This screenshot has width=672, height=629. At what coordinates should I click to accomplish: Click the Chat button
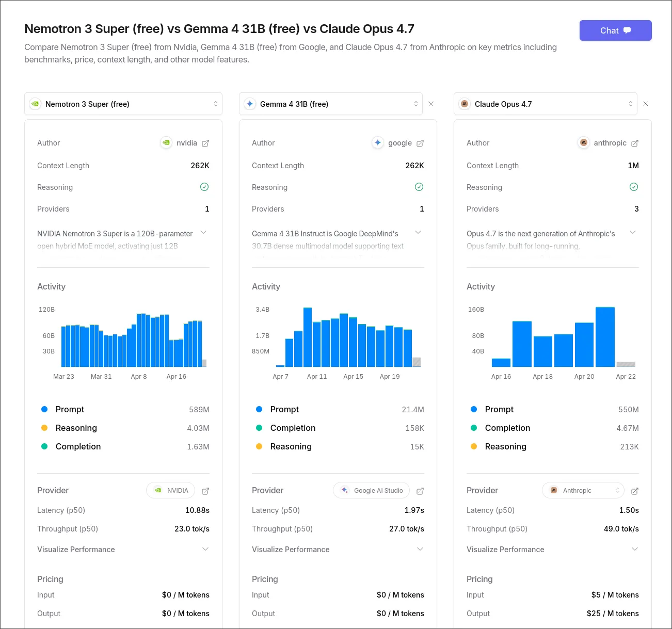click(x=615, y=30)
